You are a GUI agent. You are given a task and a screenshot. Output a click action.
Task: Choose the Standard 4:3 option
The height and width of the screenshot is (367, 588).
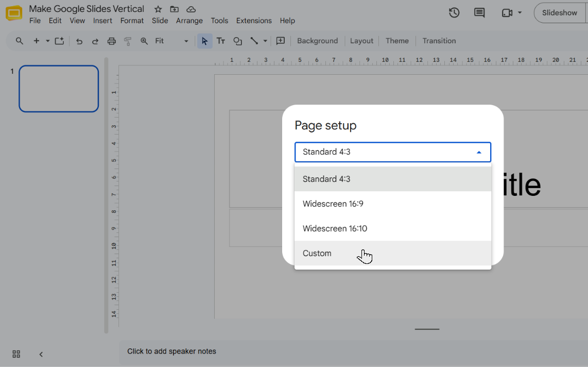point(393,179)
